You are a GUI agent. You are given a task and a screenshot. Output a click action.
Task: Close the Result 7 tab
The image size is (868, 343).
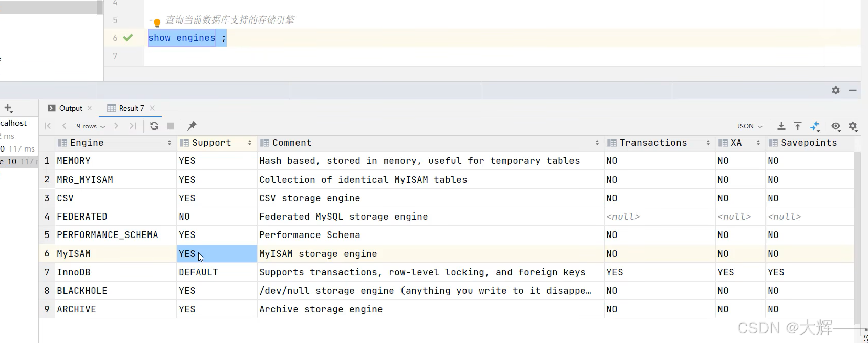[152, 108]
